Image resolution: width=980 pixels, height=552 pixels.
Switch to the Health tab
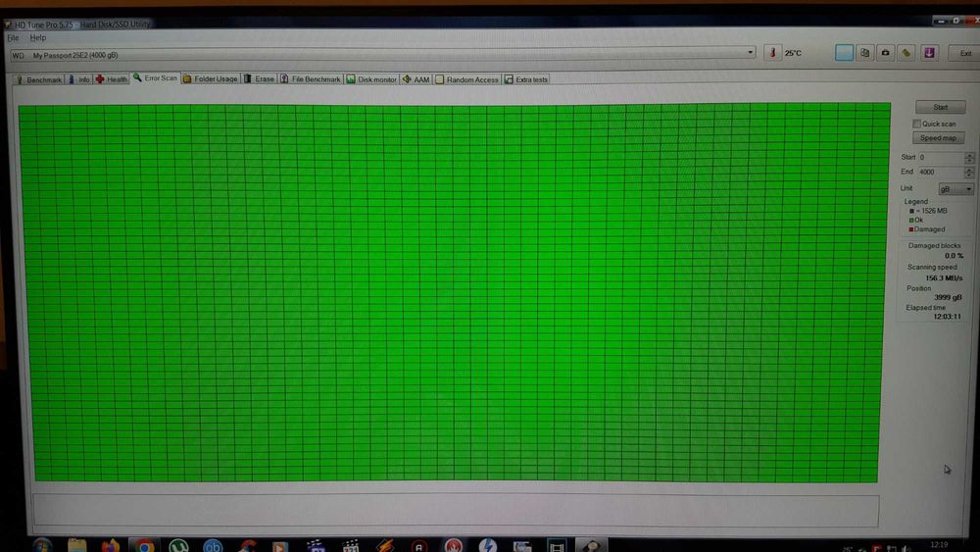pyautogui.click(x=112, y=79)
